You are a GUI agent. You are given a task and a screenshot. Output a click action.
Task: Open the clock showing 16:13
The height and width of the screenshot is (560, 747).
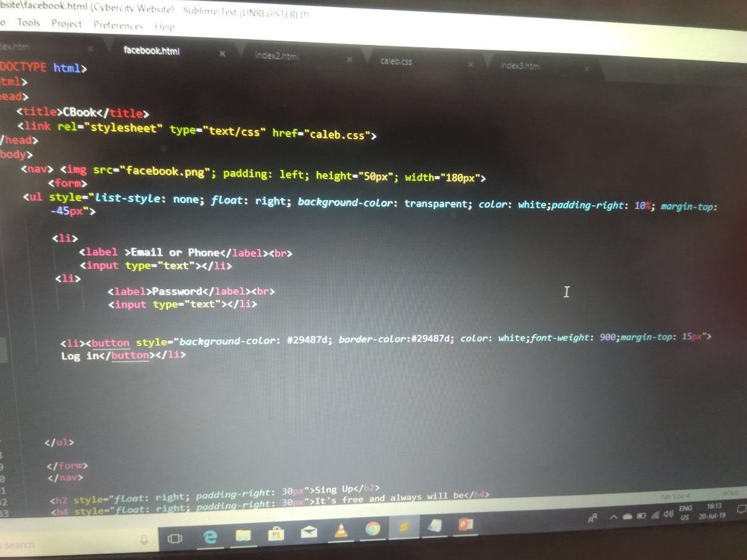pos(714,511)
